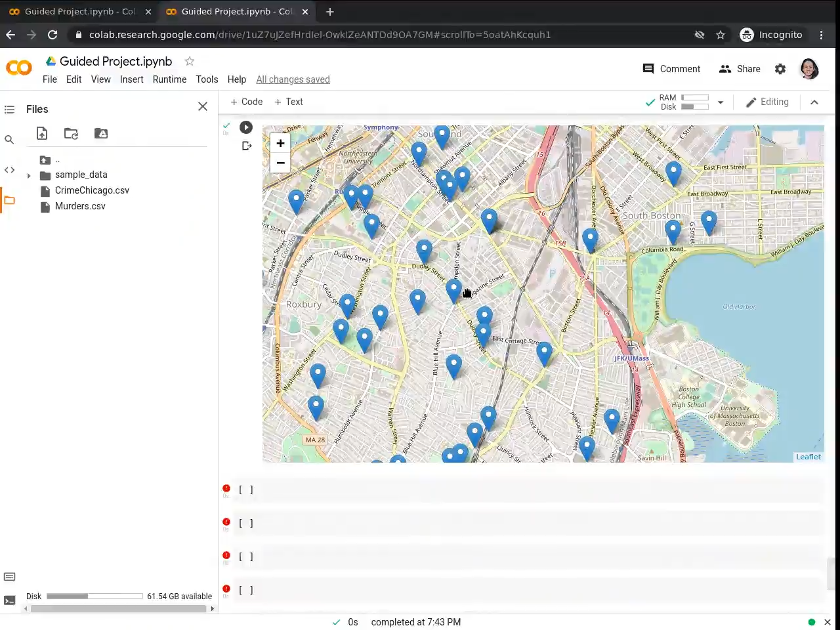Screen dimensions: 840x630
Task: Select the CrimeChicago.csv file
Action: click(92, 190)
